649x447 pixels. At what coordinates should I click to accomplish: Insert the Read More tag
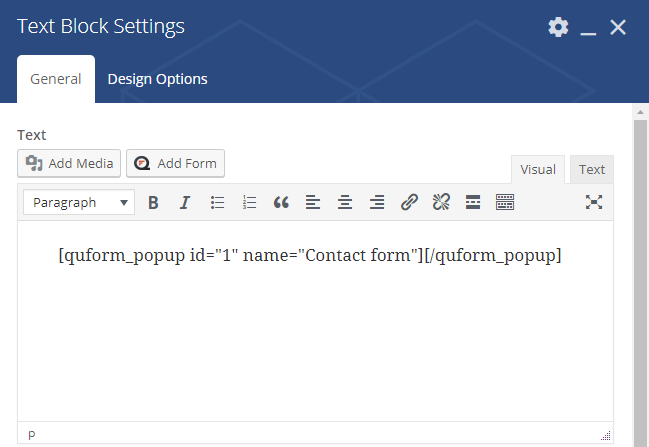point(473,202)
